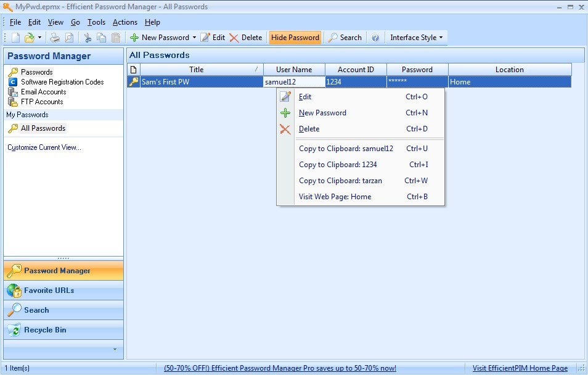The image size is (588, 375).
Task: Choose Delete in the context menu
Action: 361,129
